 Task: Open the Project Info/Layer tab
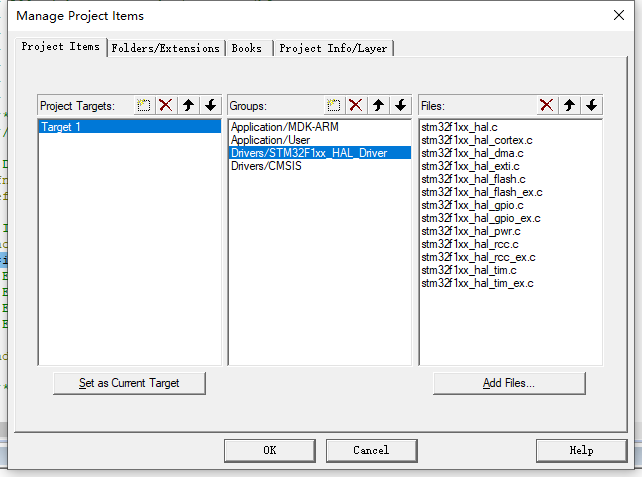[333, 48]
